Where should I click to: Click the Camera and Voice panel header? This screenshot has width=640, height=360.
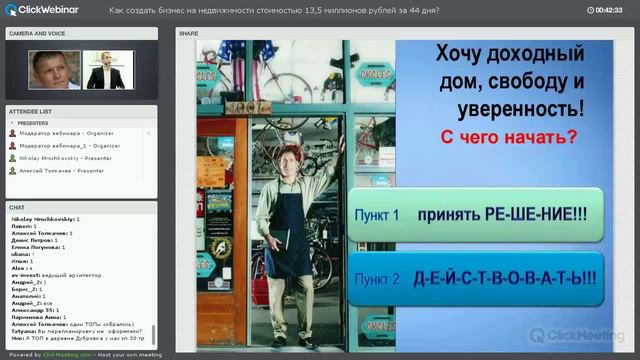coord(82,33)
